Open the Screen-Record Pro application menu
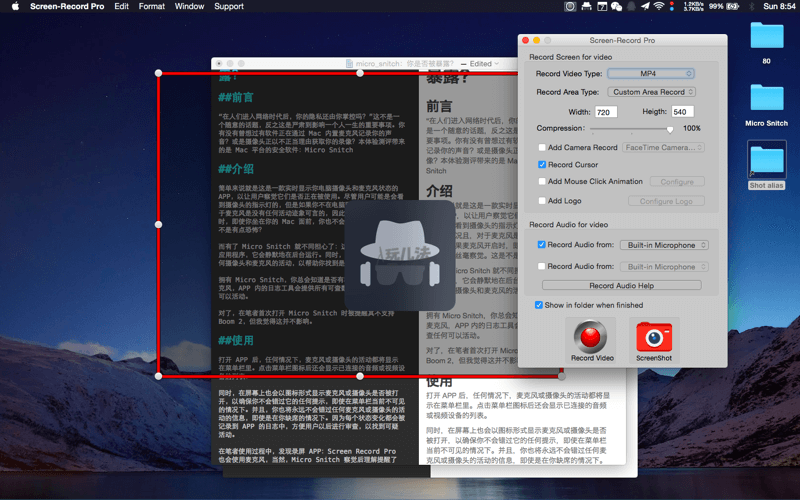This screenshot has height=500, width=800. pyautogui.click(x=67, y=6)
